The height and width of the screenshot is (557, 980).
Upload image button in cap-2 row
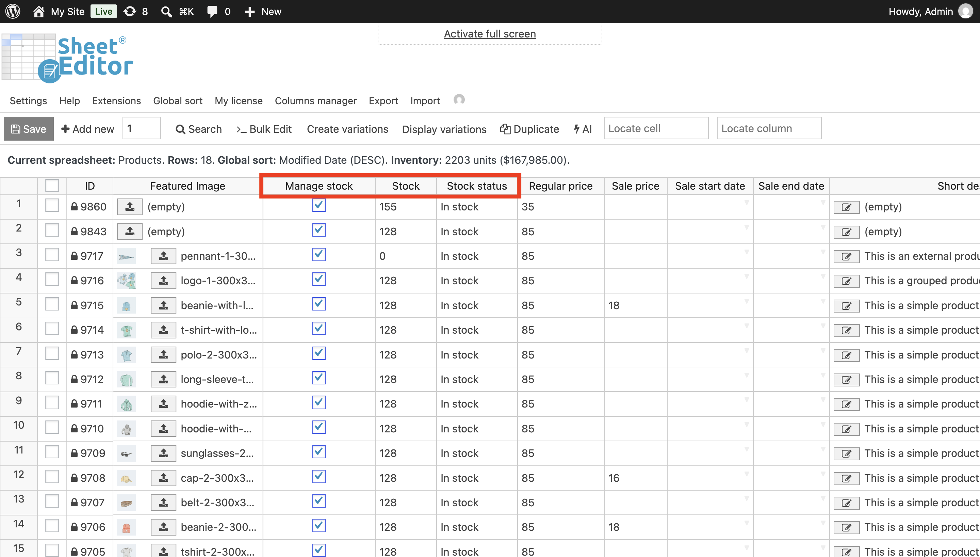pos(164,478)
